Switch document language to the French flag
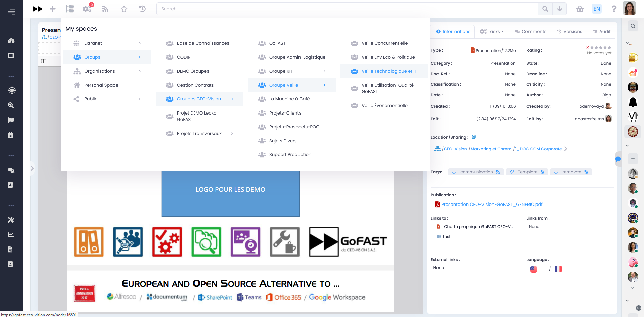The image size is (644, 317). (x=558, y=269)
